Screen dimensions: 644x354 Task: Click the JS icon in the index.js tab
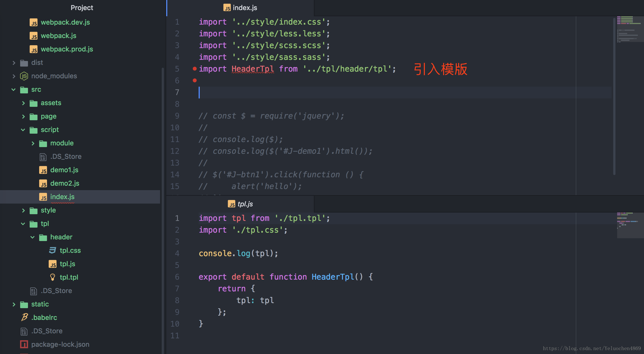click(x=227, y=8)
